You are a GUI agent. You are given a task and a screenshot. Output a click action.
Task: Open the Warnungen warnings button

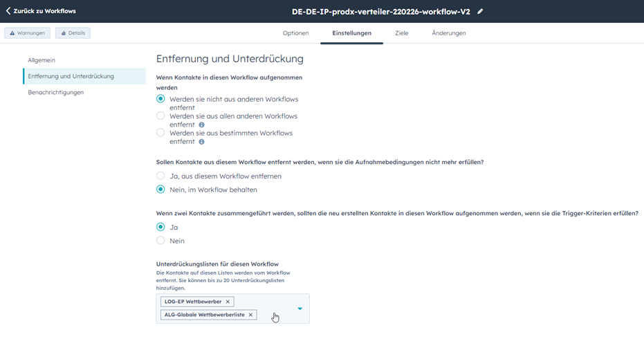(x=28, y=33)
